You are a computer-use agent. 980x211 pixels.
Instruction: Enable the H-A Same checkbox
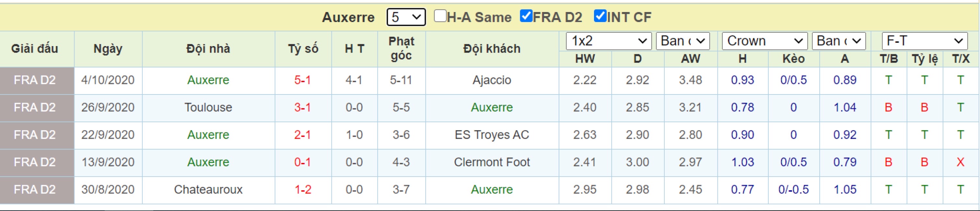(x=440, y=16)
